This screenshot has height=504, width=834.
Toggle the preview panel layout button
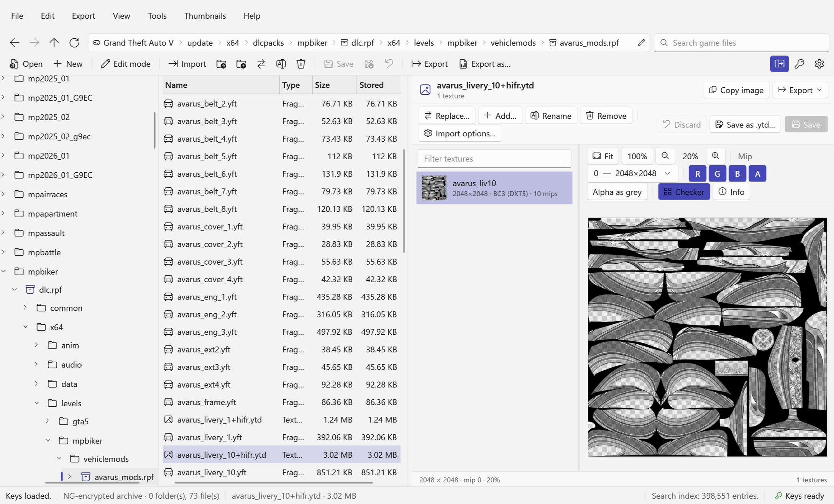780,64
